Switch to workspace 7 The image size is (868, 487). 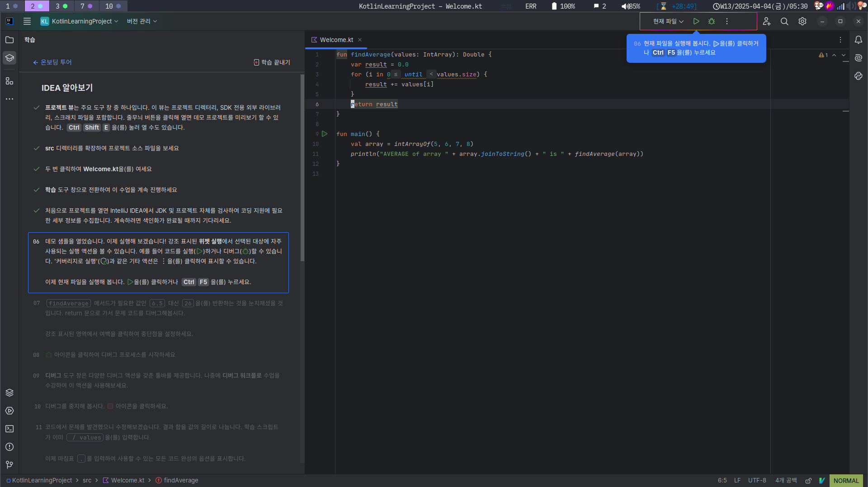86,6
